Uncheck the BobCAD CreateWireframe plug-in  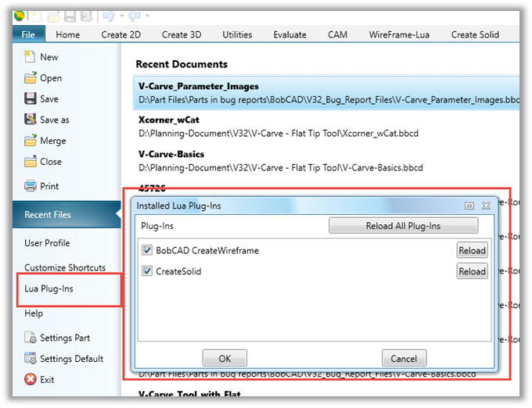click(x=147, y=250)
